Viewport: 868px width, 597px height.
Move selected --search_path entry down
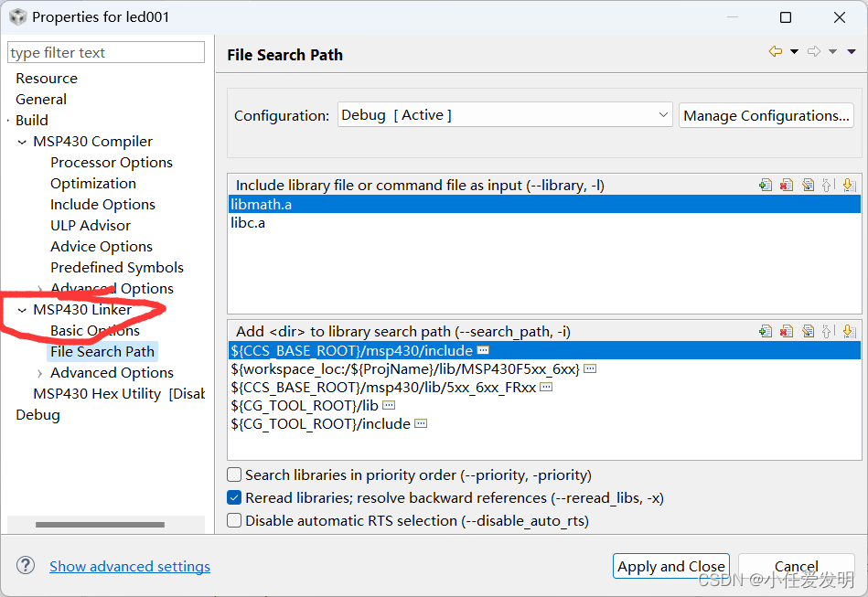coord(849,332)
